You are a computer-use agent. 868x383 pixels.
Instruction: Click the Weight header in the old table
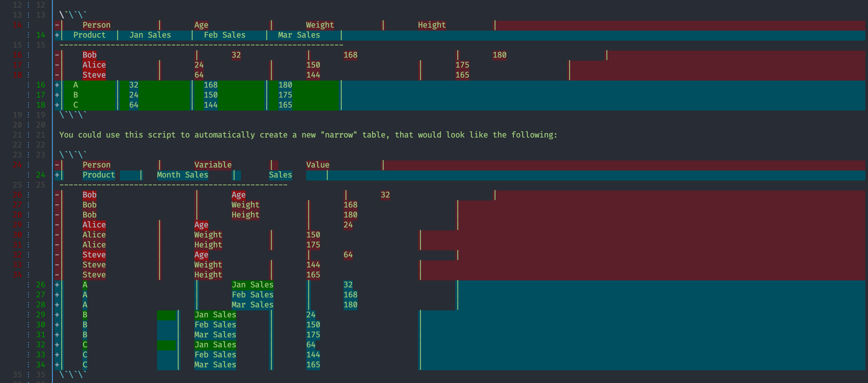pos(320,25)
